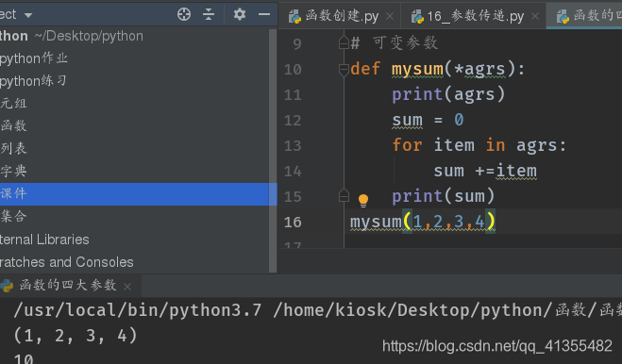Close the 16_参数传递.py tab

tap(535, 16)
